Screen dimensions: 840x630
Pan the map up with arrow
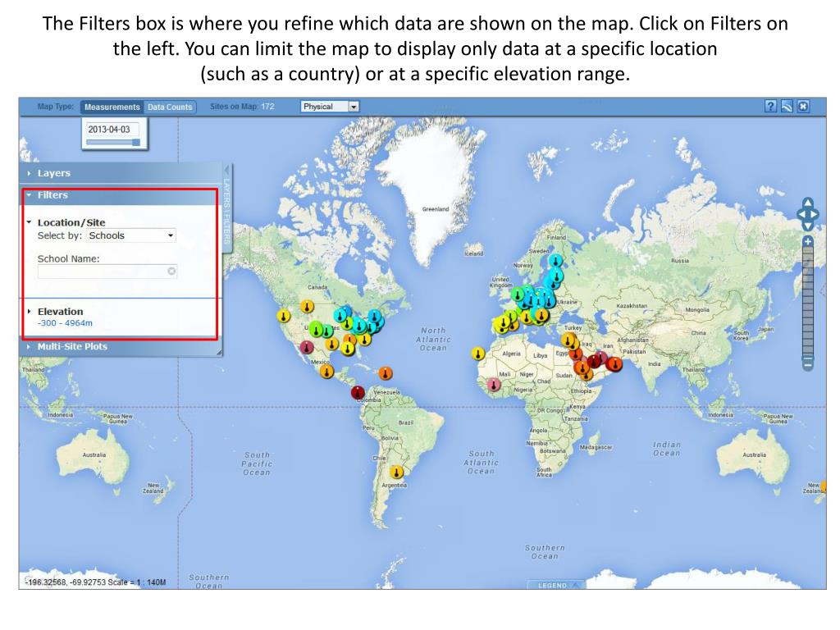(808, 203)
